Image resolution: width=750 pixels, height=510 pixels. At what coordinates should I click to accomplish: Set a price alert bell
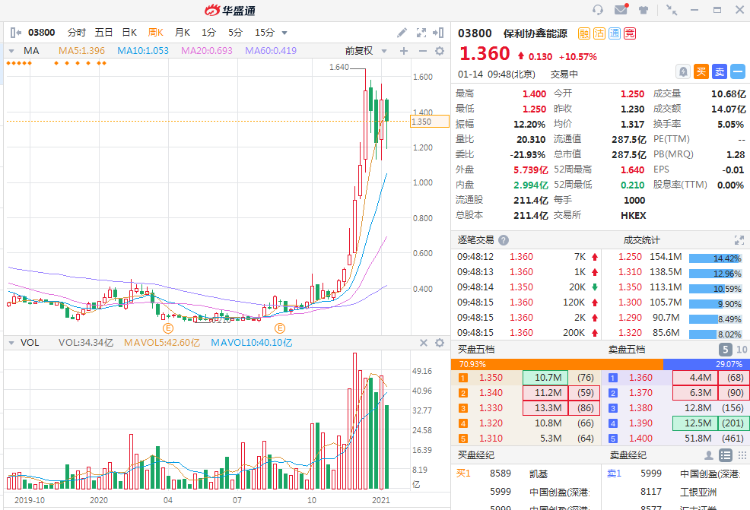(683, 72)
